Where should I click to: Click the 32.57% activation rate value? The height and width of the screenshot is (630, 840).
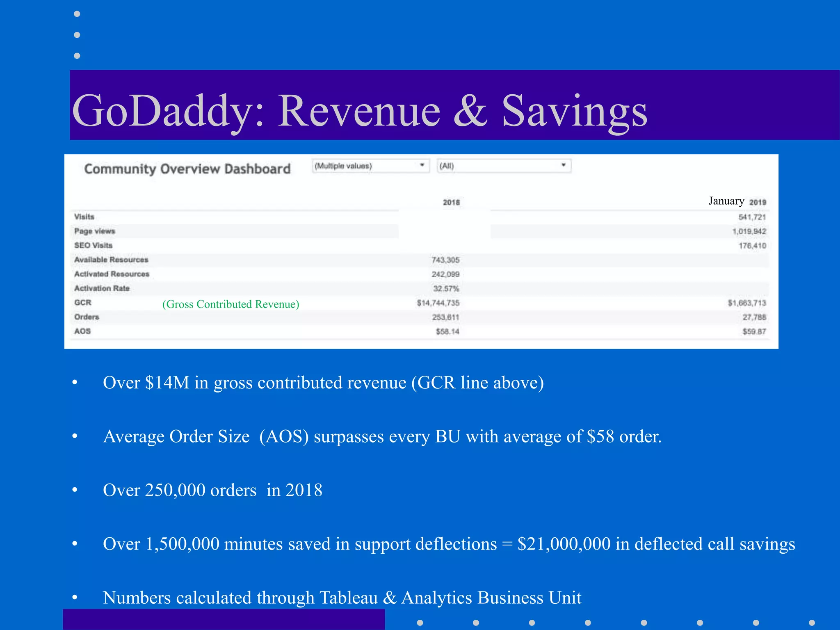tap(446, 289)
